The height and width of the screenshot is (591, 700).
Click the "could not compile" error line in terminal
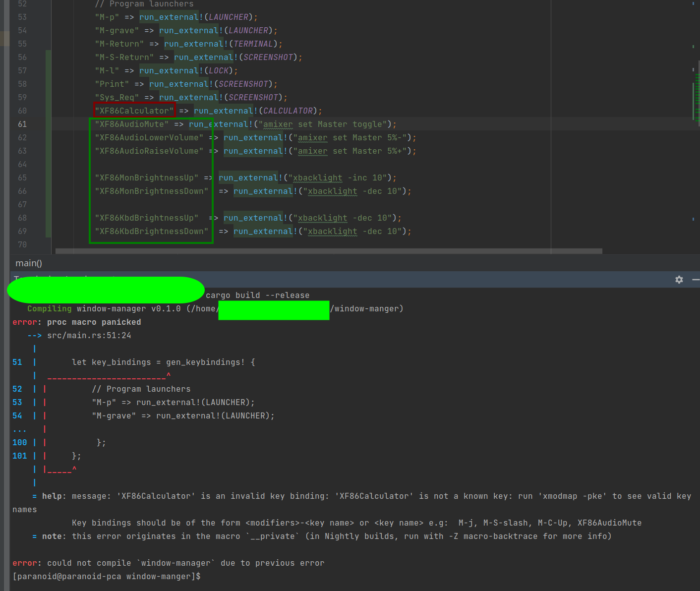[169, 563]
